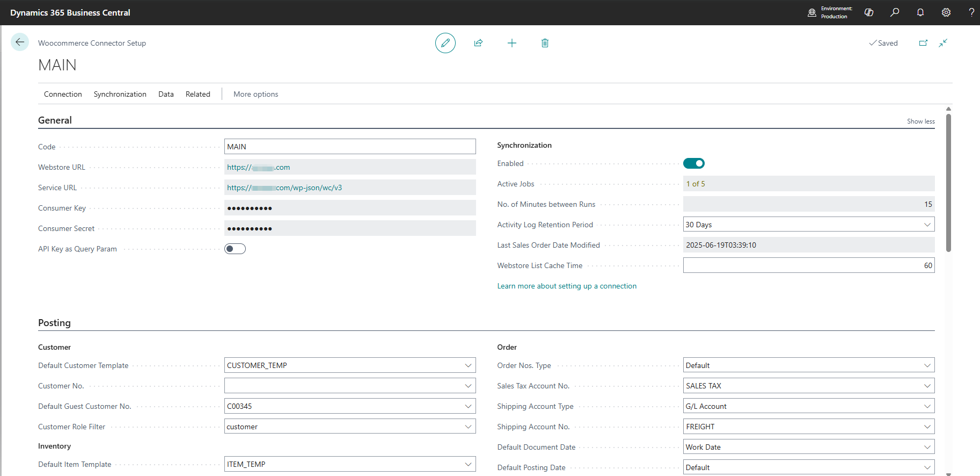
Task: Open Customer No. dropdown arrow
Action: (468, 386)
